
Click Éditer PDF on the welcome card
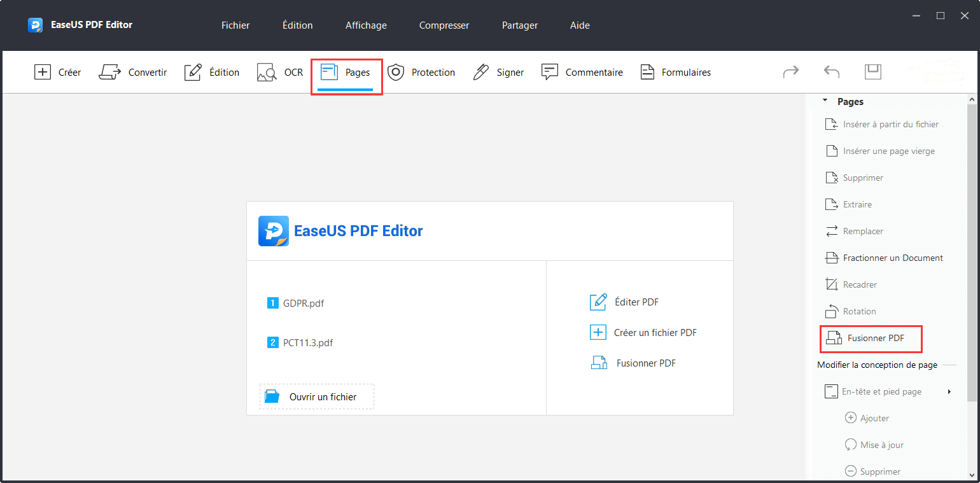pos(624,302)
